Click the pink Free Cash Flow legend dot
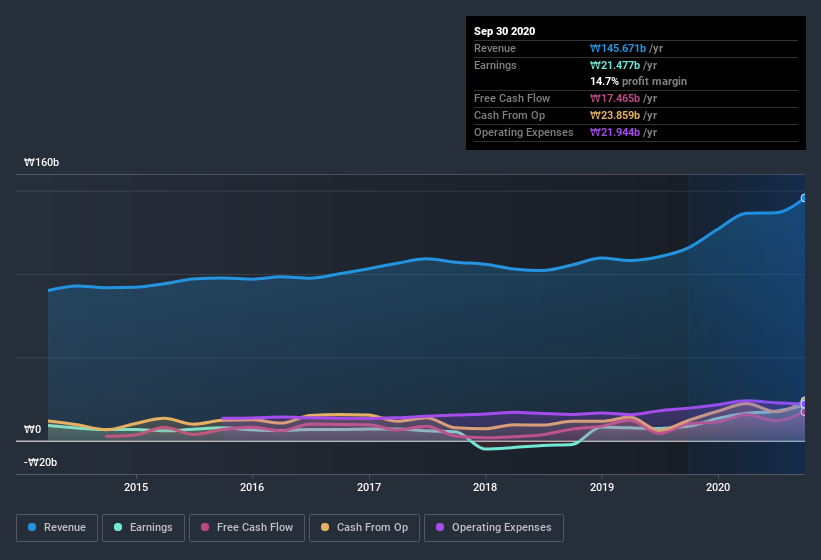 (205, 527)
